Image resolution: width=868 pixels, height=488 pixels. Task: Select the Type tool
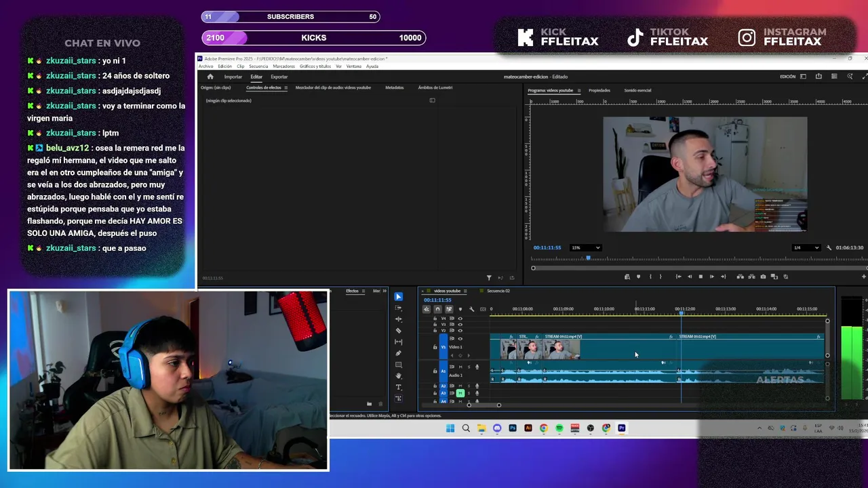coord(399,387)
